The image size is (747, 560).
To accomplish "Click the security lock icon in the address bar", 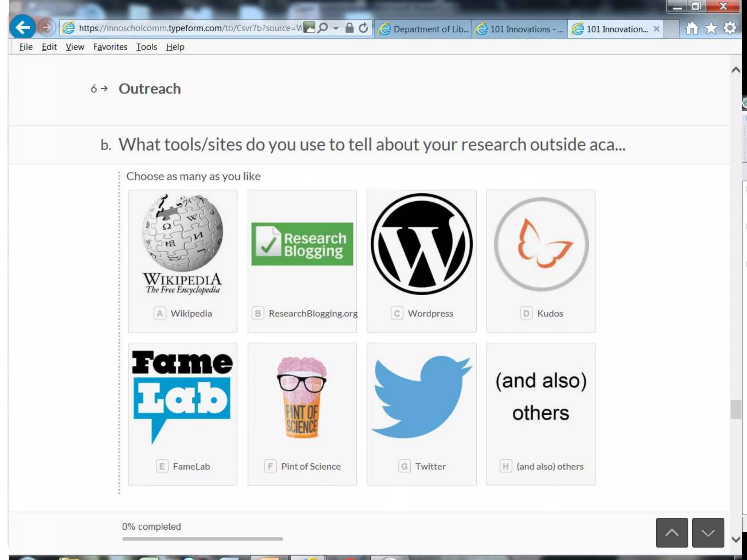I will (349, 28).
